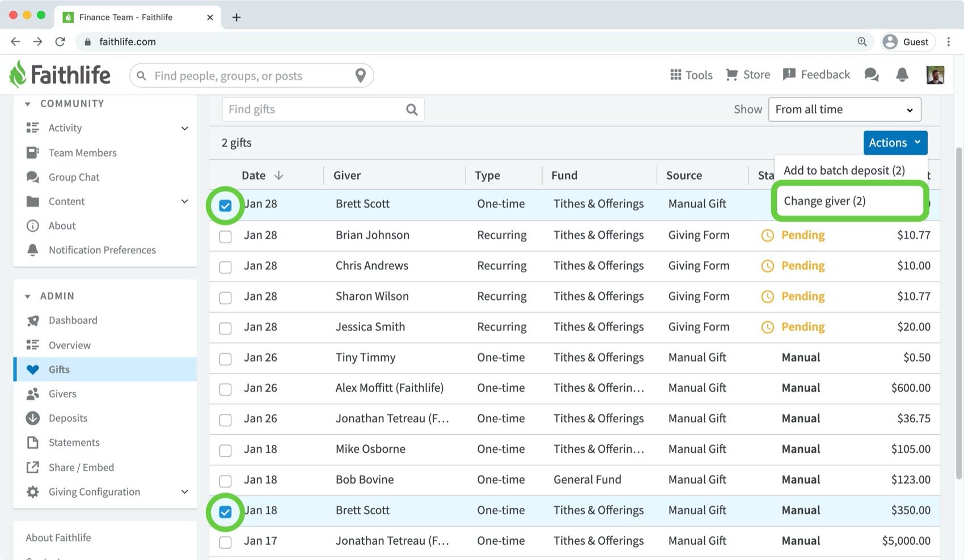
Task: Open the browser three-dot menu
Action: coord(948,41)
